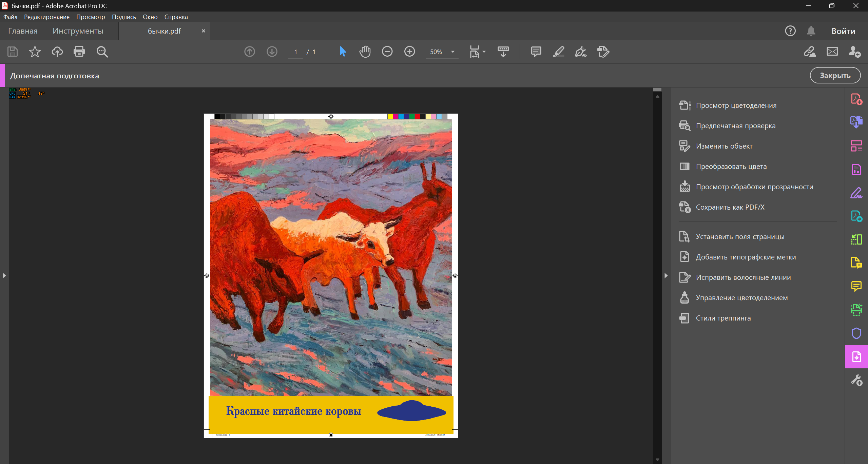Click the add person share icon
Image resolution: width=868 pixels, height=464 pixels.
(x=854, y=52)
